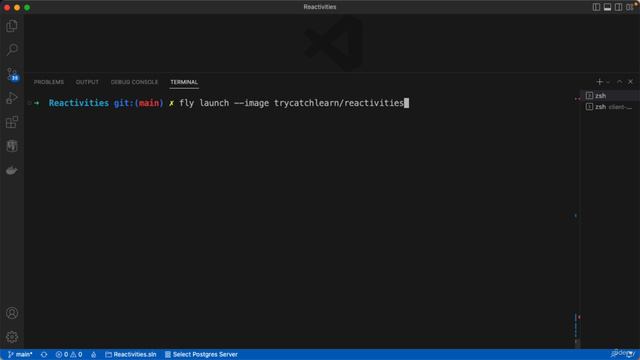Image resolution: width=640 pixels, height=360 pixels.
Task: Select the zsh client terminal entry
Action: pos(610,107)
